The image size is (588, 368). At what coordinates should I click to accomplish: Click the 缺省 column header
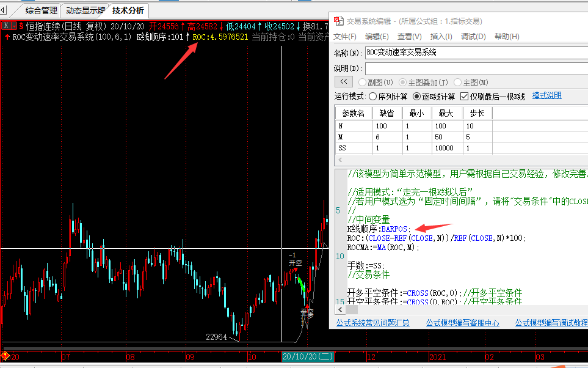click(x=387, y=113)
